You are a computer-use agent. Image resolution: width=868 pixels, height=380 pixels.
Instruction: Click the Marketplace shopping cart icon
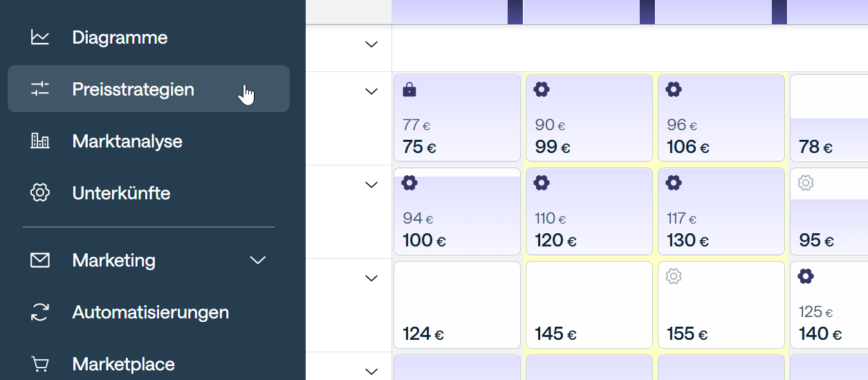point(40,364)
